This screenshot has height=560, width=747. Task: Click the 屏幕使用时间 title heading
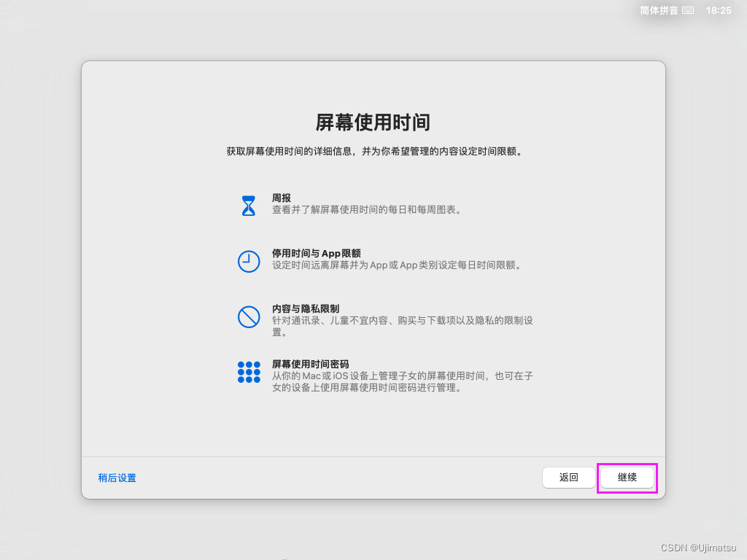373,122
